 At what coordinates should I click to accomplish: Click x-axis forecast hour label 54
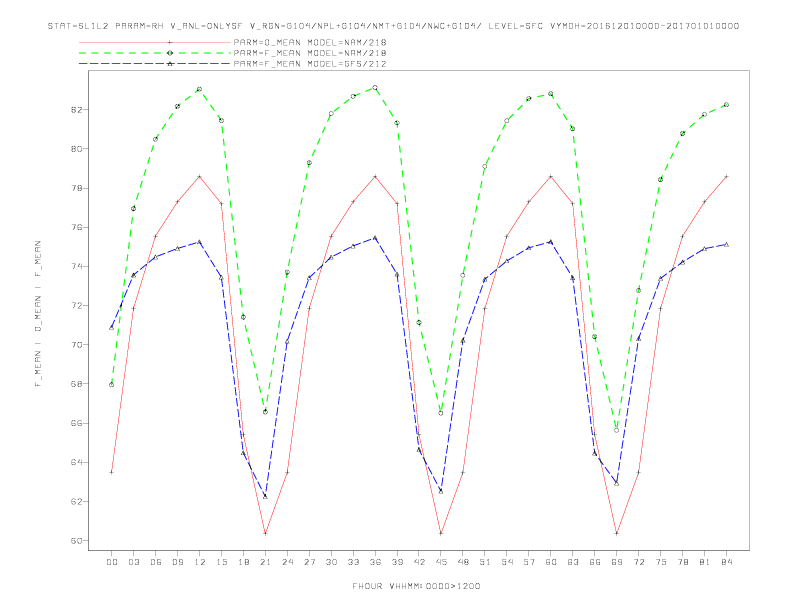pos(507,562)
